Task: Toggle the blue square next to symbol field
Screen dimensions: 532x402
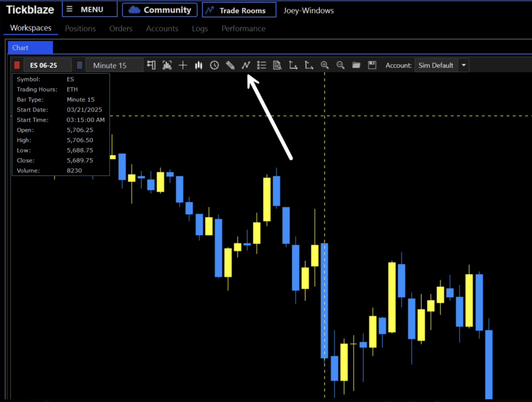Action: tap(79, 65)
